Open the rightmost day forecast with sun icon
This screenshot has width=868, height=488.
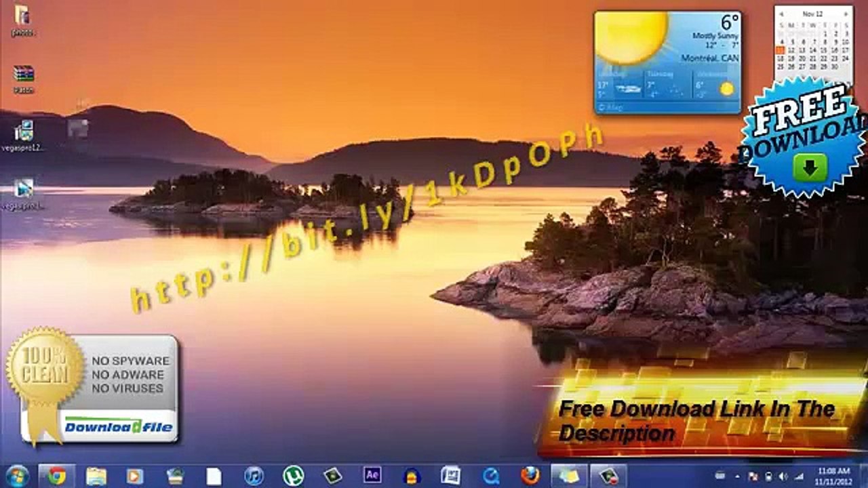716,83
